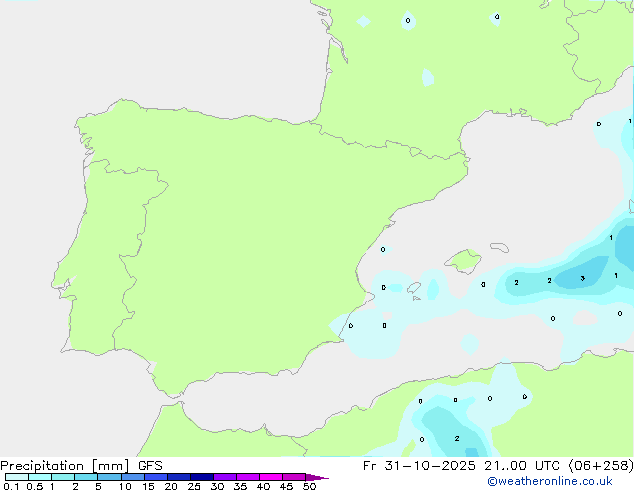The width and height of the screenshot is (634, 490).
Task: Click the legend label '45'
Action: pyautogui.click(x=286, y=486)
